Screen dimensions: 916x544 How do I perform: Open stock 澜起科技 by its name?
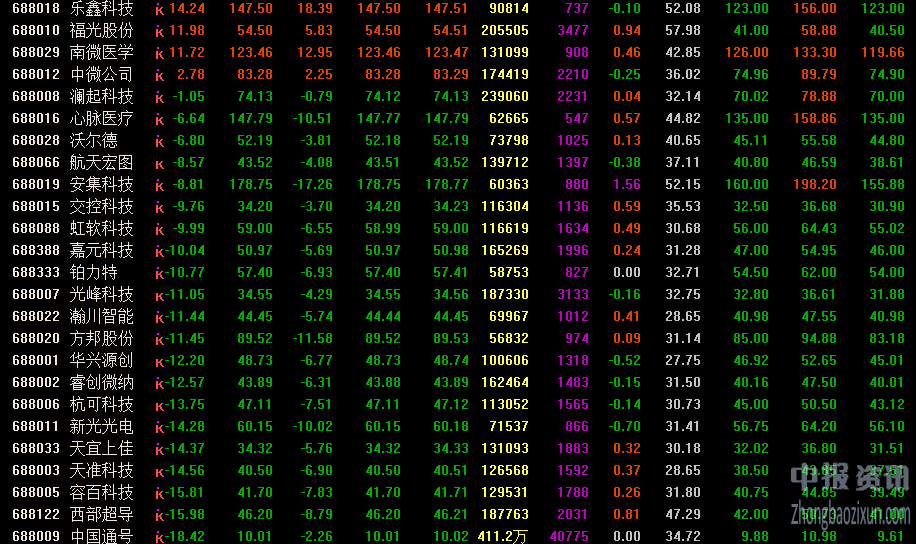tap(102, 96)
